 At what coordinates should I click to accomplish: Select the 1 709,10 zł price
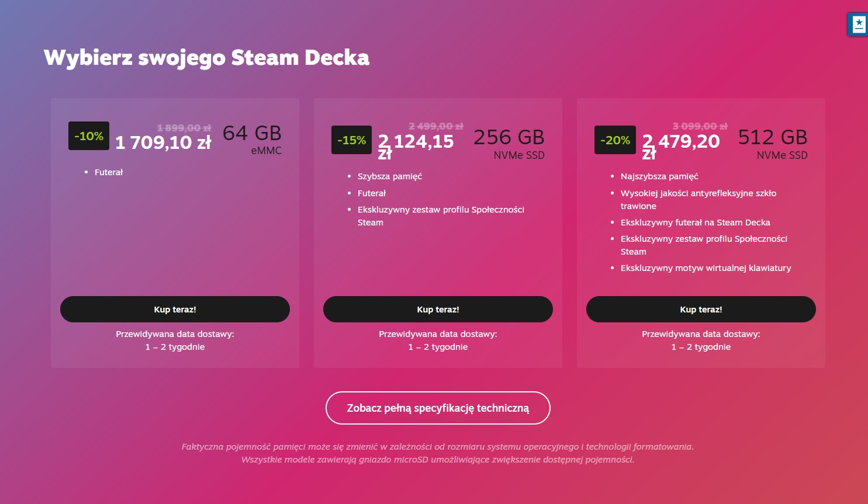(x=163, y=142)
